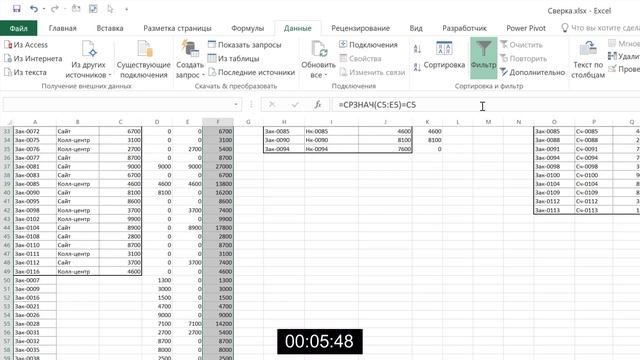
Task: Switch to the Главная tab
Action: (x=62, y=28)
